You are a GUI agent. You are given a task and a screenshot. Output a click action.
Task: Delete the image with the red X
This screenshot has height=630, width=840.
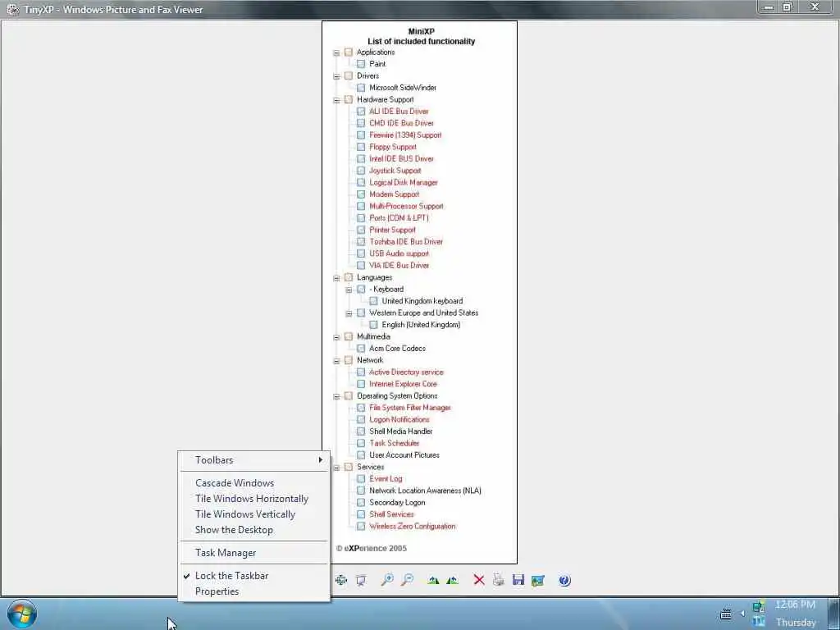pyautogui.click(x=479, y=580)
